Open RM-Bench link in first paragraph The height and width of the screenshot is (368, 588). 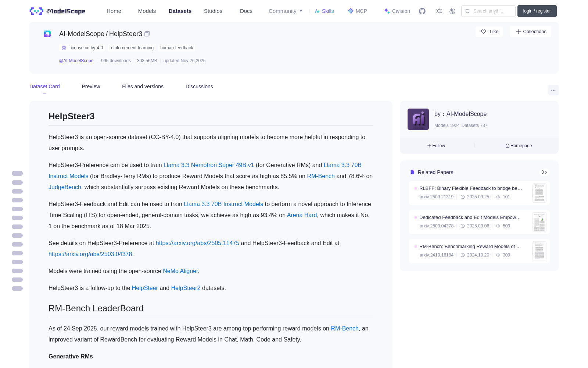pyautogui.click(x=321, y=176)
